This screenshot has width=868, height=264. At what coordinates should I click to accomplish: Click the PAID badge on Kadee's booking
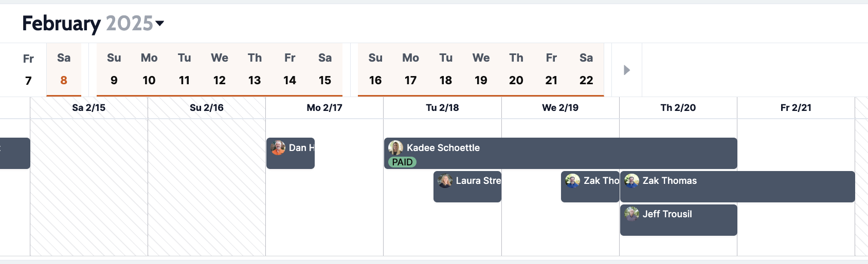click(x=402, y=162)
